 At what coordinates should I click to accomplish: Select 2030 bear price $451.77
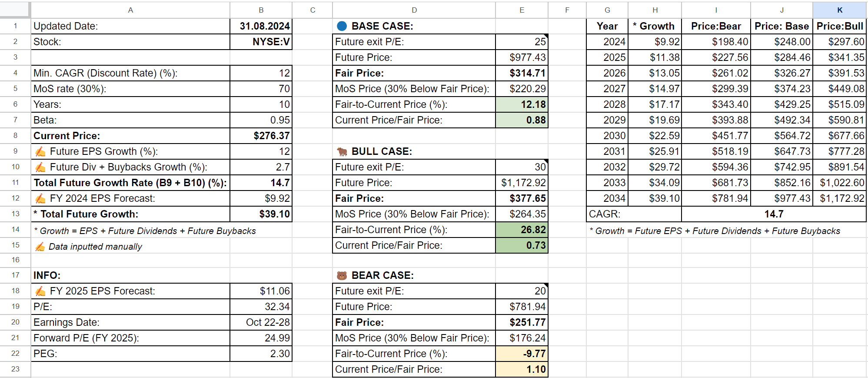(x=716, y=136)
